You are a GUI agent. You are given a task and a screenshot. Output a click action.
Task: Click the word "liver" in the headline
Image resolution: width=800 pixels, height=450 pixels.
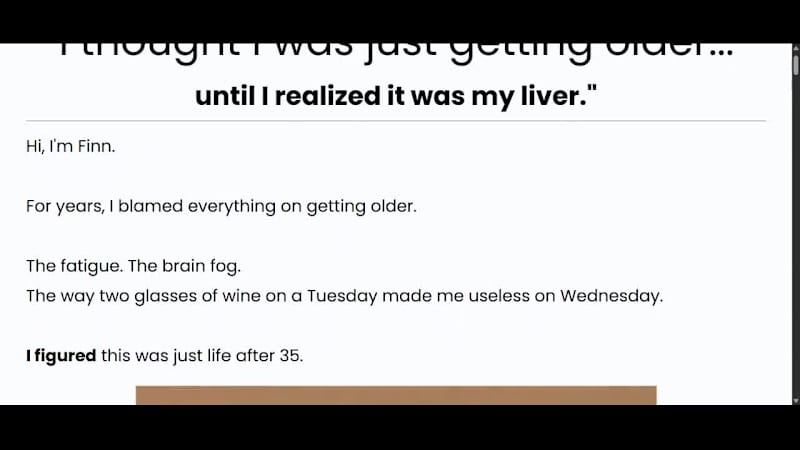(541, 96)
